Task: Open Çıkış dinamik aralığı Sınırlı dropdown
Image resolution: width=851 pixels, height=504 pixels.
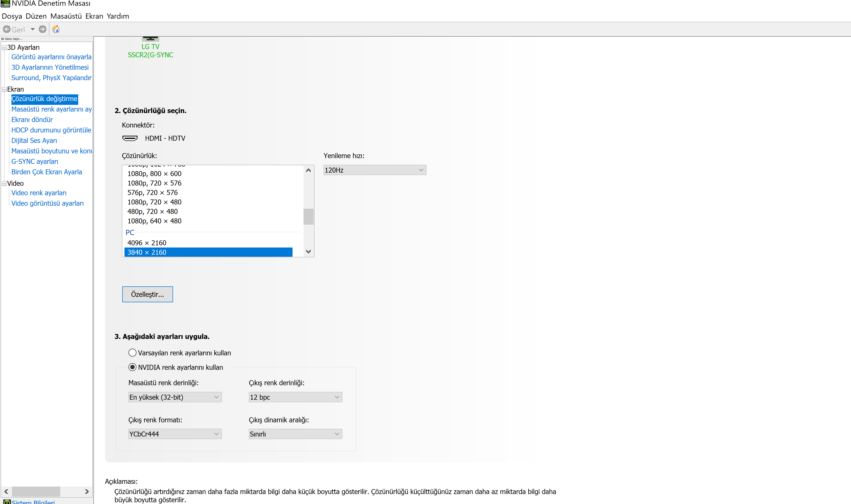Action: 296,434
